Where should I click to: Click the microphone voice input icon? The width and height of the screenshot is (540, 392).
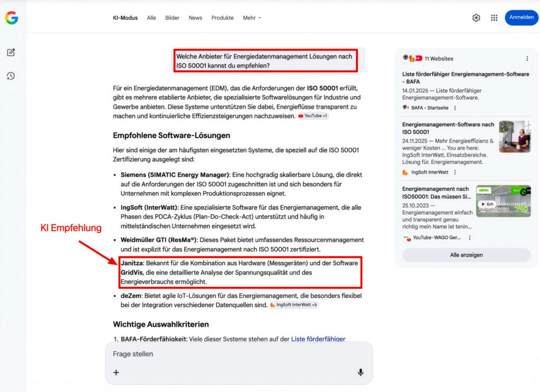pos(360,372)
